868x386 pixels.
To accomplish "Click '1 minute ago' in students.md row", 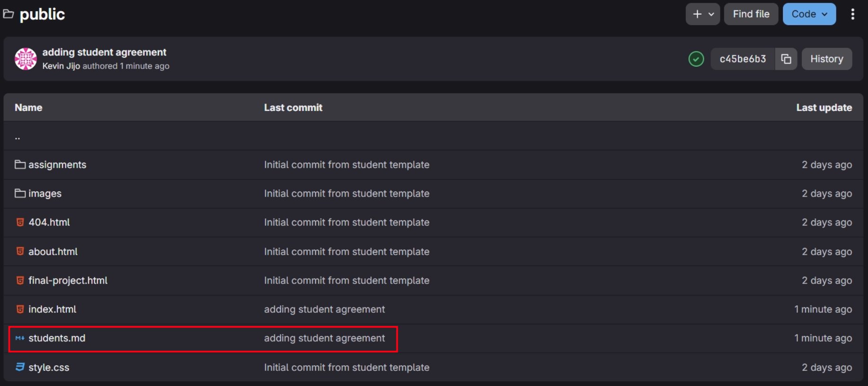I will [x=823, y=338].
